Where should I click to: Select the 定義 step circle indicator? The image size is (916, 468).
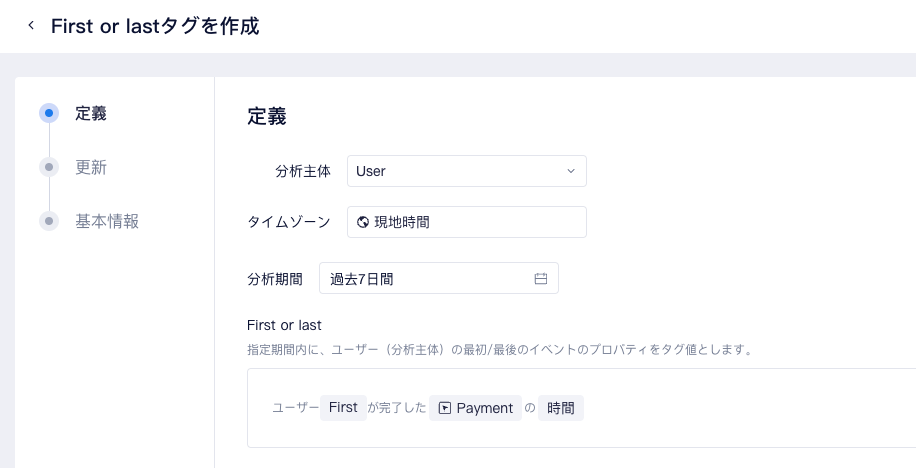(x=49, y=113)
